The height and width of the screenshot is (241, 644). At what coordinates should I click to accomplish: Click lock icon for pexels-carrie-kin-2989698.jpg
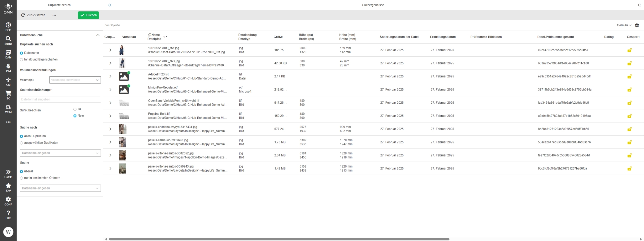click(x=629, y=142)
